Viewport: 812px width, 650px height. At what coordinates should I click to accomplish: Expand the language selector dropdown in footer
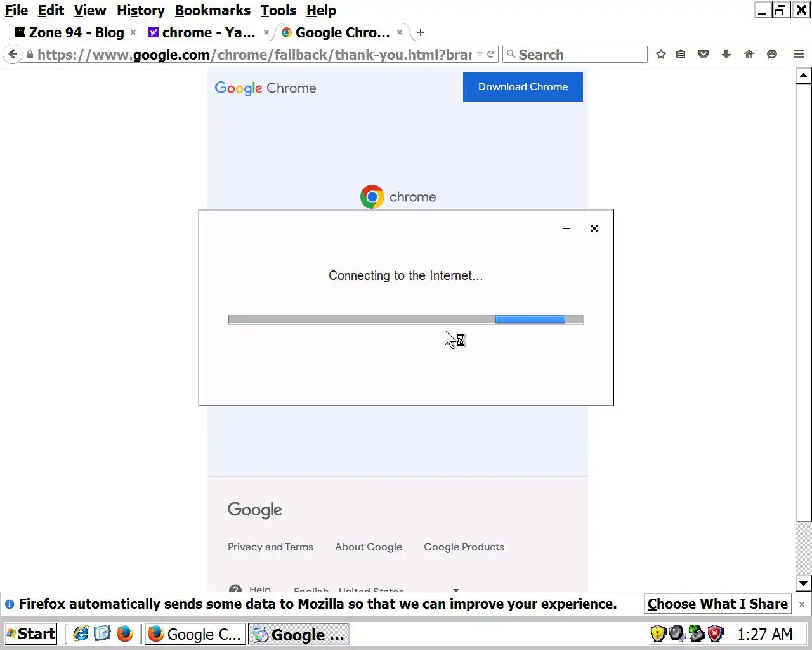[455, 590]
